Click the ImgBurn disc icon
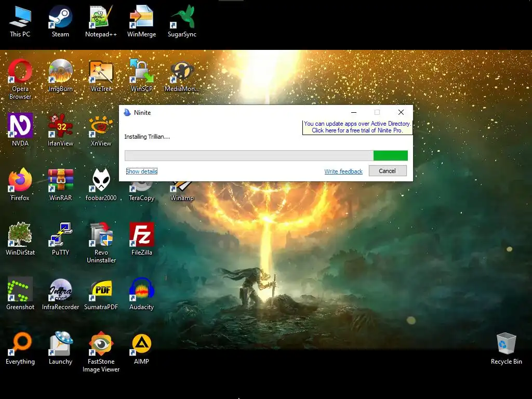 pyautogui.click(x=60, y=71)
